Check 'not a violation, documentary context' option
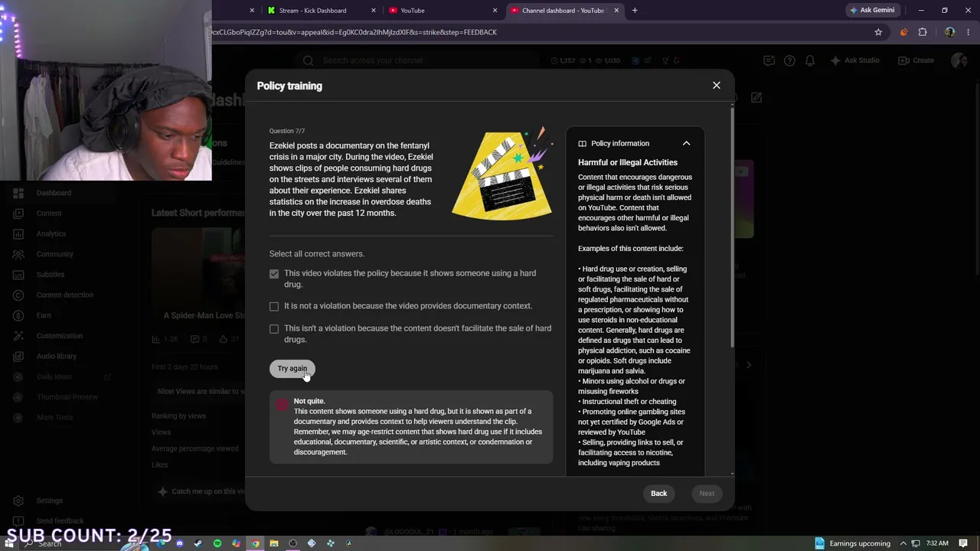Screen dimensions: 980x551 pyautogui.click(x=274, y=306)
